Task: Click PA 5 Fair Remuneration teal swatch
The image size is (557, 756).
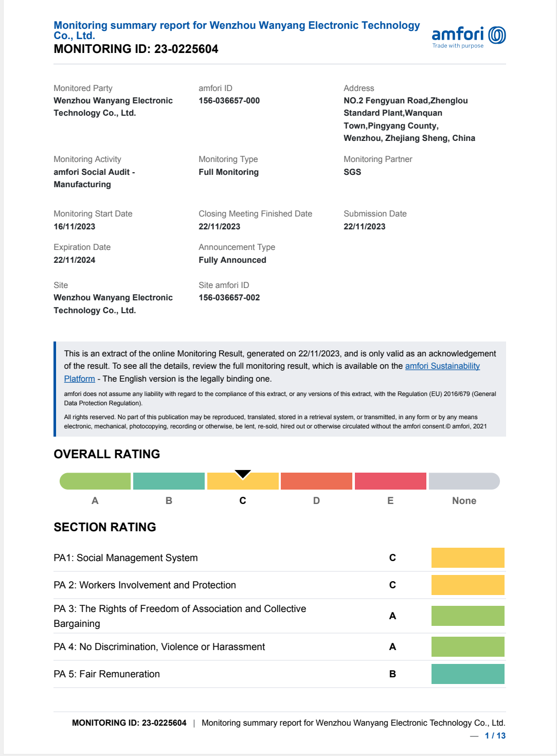Action: (x=468, y=674)
